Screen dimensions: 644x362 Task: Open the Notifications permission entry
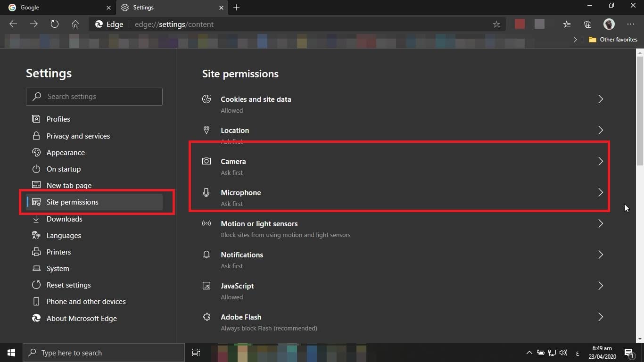242,255
